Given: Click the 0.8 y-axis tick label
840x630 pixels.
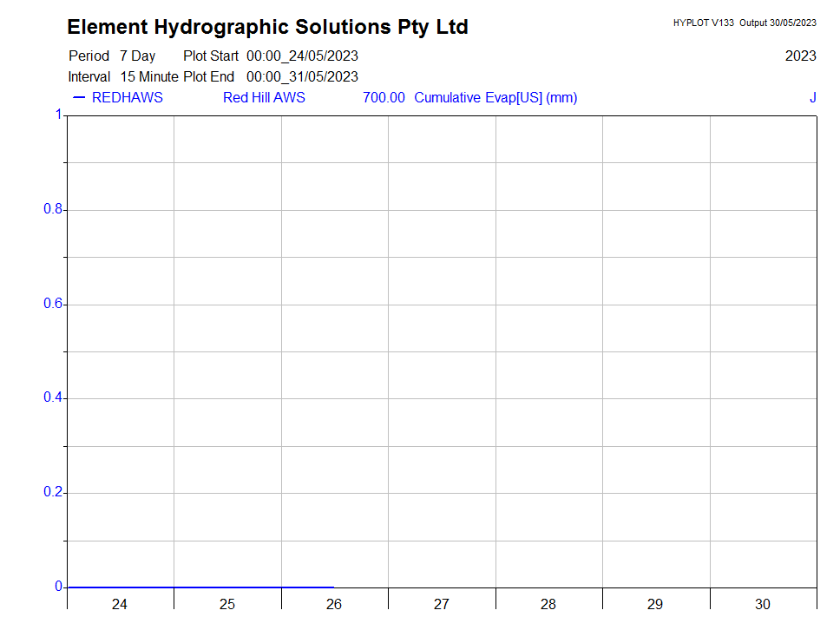Looking at the screenshot, I should (x=53, y=210).
